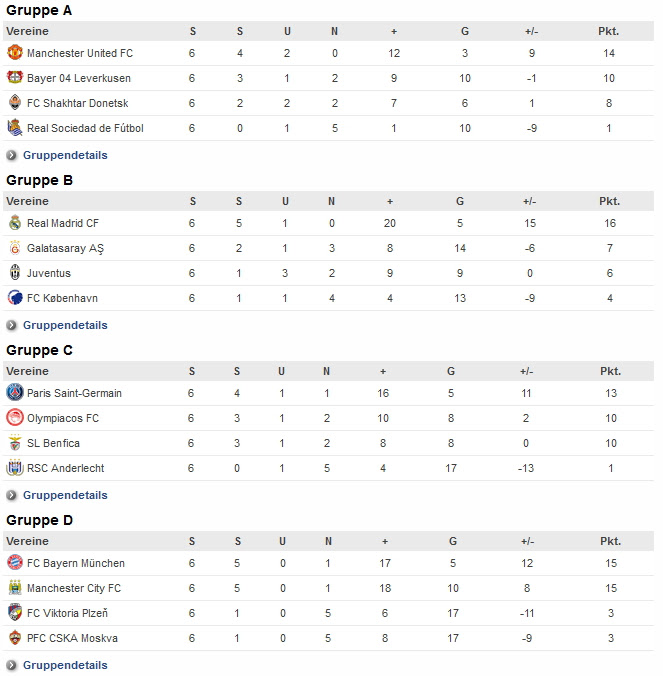The width and height of the screenshot is (663, 676).
Task: Select the FC Shakhtar Donetsk team name
Action: [x=78, y=103]
